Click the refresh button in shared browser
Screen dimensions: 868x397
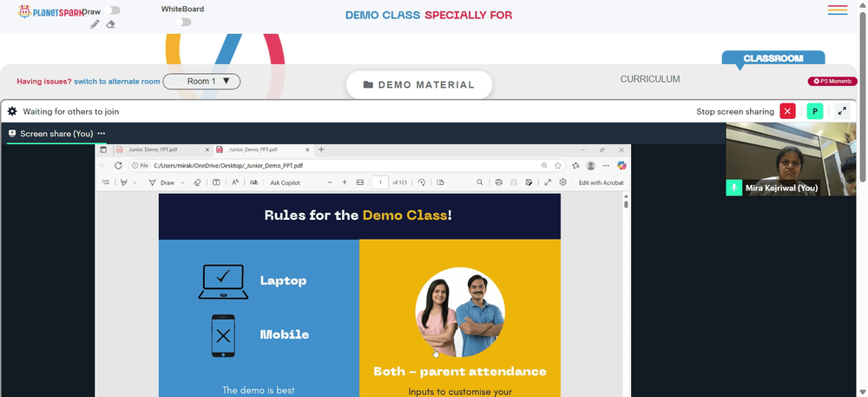118,166
